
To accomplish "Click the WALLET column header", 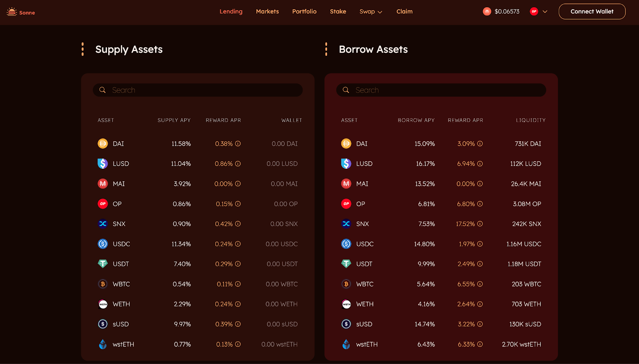I will click(292, 120).
